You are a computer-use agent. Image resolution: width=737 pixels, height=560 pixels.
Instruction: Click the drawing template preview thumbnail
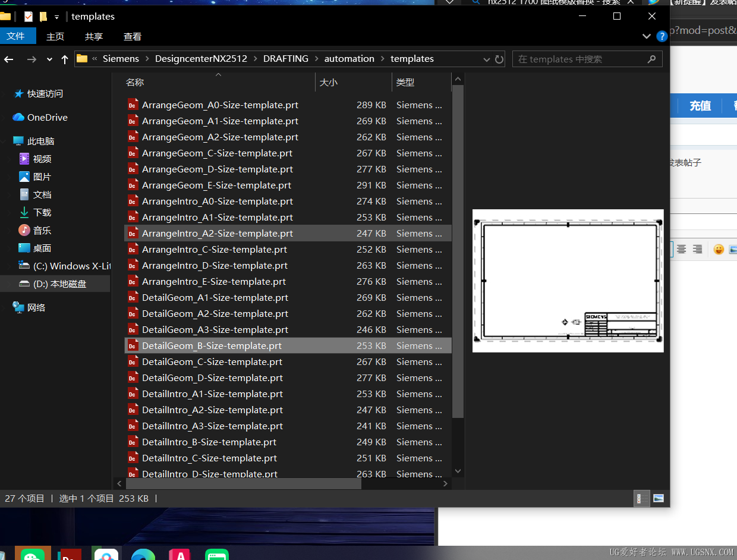(568, 281)
